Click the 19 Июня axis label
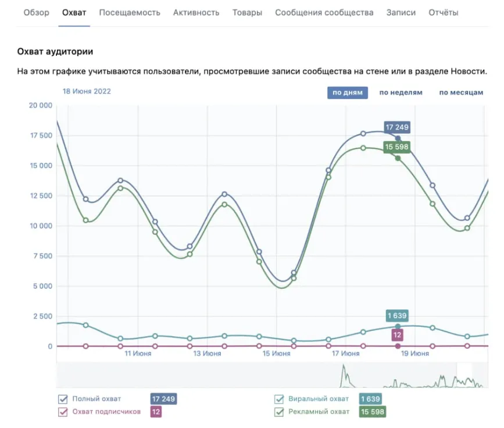Screen dimensions: 504x428 tap(415, 354)
